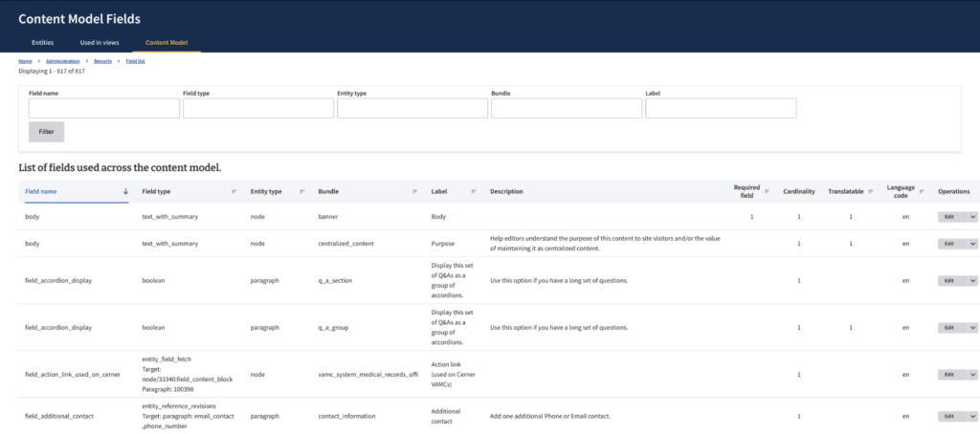The width and height of the screenshot is (980, 434).
Task: Focus the Bundle filter input
Action: pyautogui.click(x=567, y=108)
